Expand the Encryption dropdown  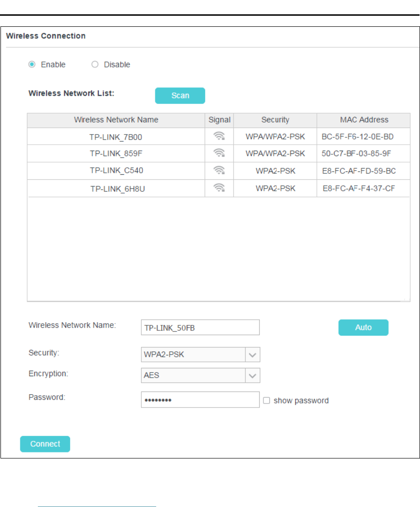[252, 375]
